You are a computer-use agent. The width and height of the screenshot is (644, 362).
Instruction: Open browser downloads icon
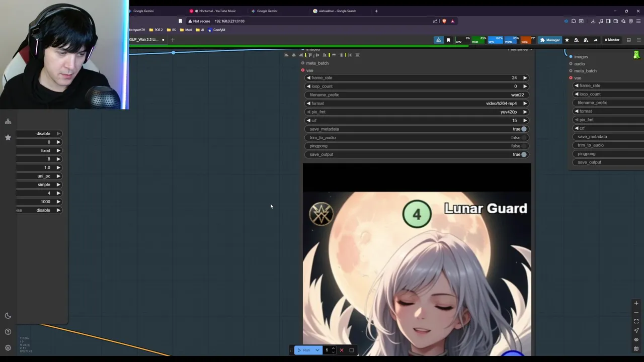[593, 21]
